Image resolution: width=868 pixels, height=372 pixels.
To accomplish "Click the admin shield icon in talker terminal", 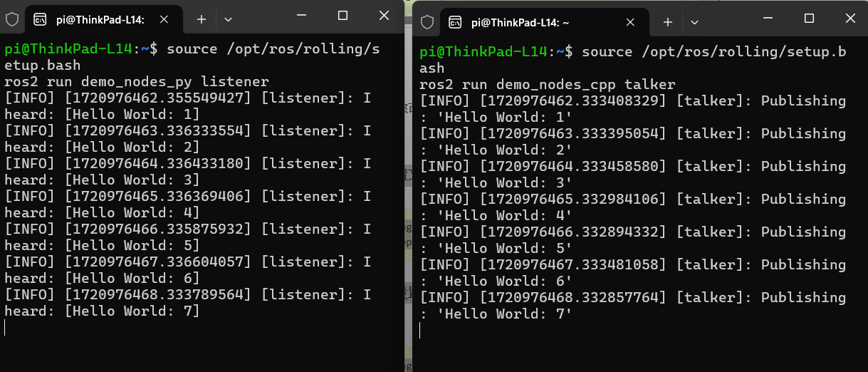I will 427,22.
